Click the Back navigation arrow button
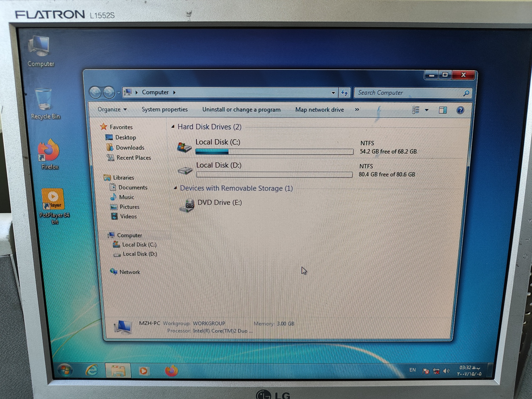Image resolution: width=532 pixels, height=399 pixels. coord(95,92)
